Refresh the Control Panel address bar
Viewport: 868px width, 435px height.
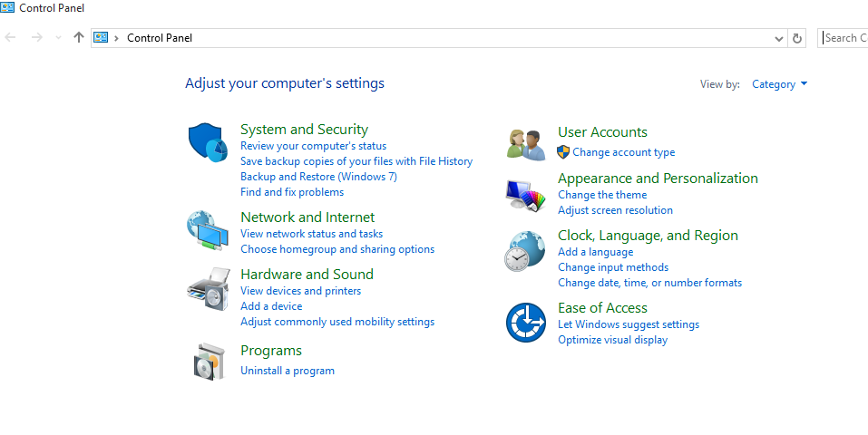pos(797,38)
